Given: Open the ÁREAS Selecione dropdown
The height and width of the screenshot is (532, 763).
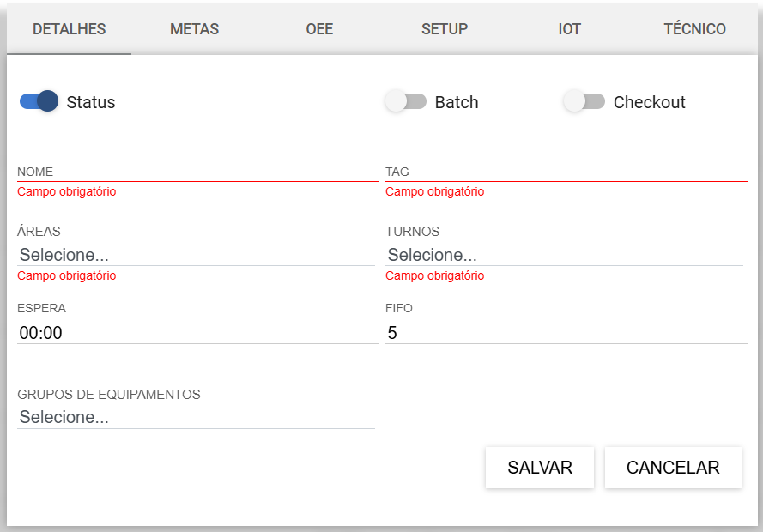Looking at the screenshot, I should coord(196,255).
